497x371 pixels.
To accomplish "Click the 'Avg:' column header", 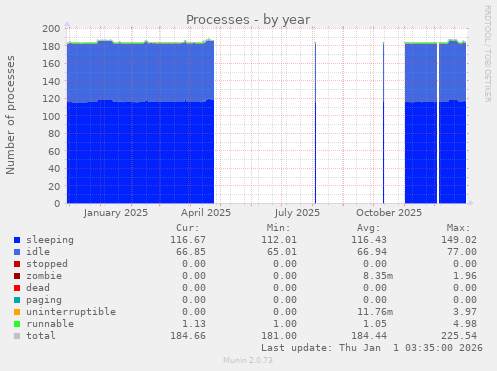I will point(368,228).
